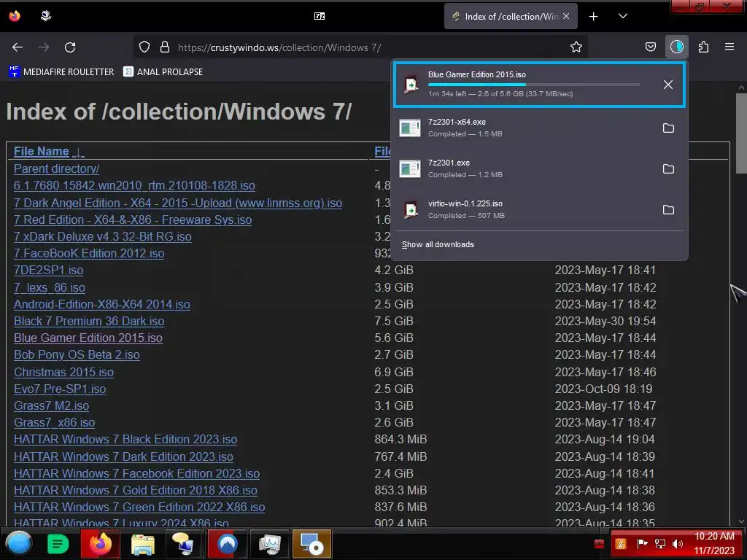
Task: Show virtio-win-0.1.225.iso in its folder
Action: click(668, 210)
